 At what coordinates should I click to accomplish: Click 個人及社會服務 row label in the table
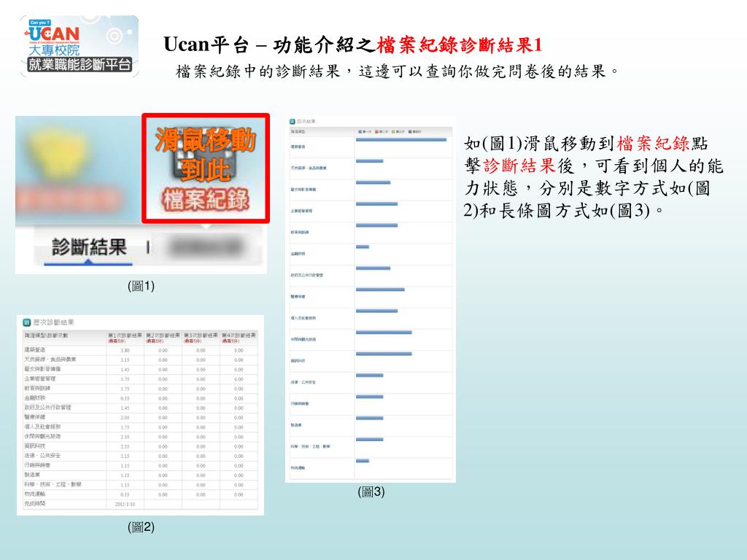coord(42,427)
